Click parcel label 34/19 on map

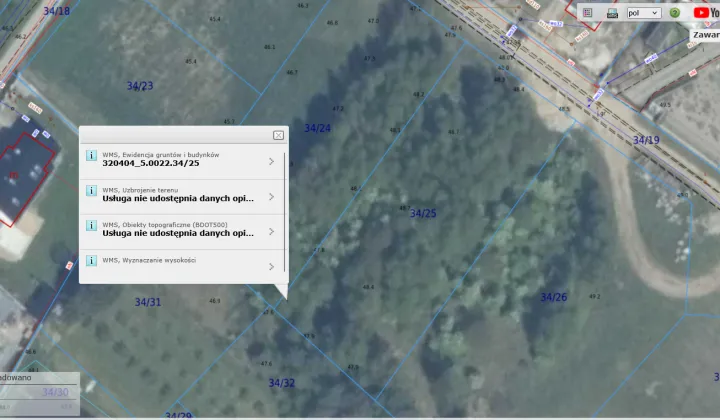click(x=646, y=140)
